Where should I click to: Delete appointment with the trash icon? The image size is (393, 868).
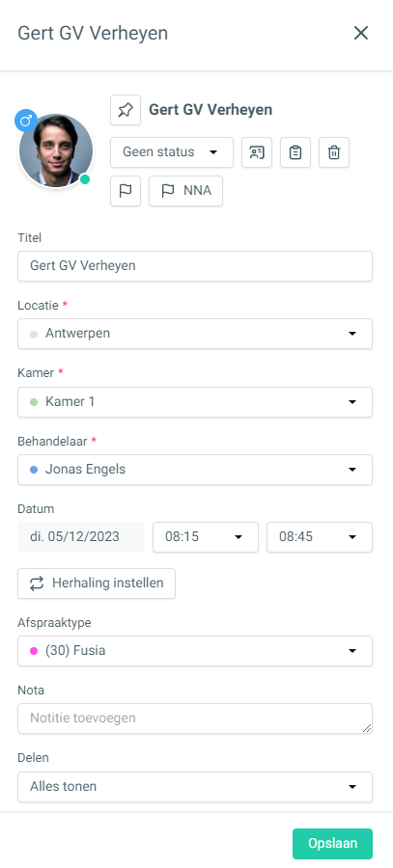point(334,152)
